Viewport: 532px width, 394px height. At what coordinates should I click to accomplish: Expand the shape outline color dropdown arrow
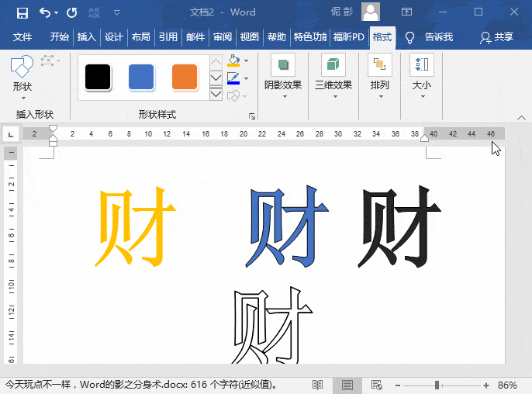247,78
